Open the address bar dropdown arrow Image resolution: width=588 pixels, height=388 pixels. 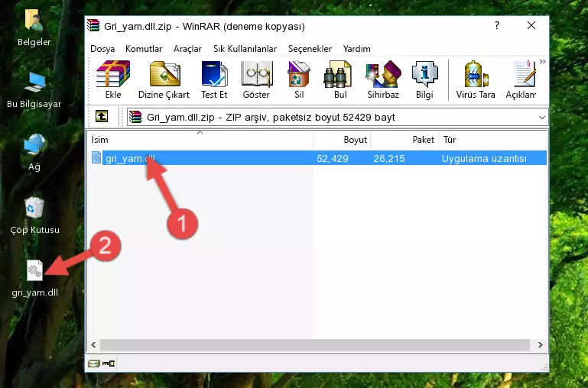pyautogui.click(x=542, y=117)
